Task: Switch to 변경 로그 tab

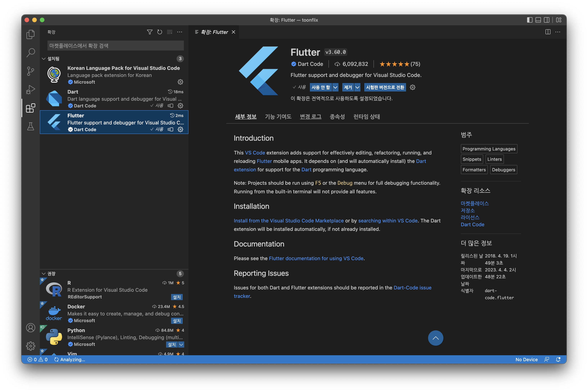Action: point(310,117)
